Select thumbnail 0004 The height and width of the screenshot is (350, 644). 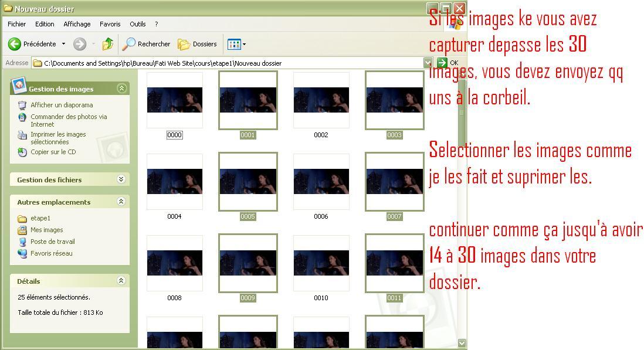tap(175, 182)
